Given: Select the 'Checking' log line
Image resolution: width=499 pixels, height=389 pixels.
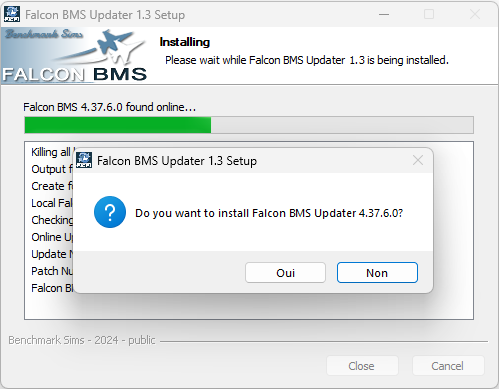Looking at the screenshot, I should click(52, 220).
